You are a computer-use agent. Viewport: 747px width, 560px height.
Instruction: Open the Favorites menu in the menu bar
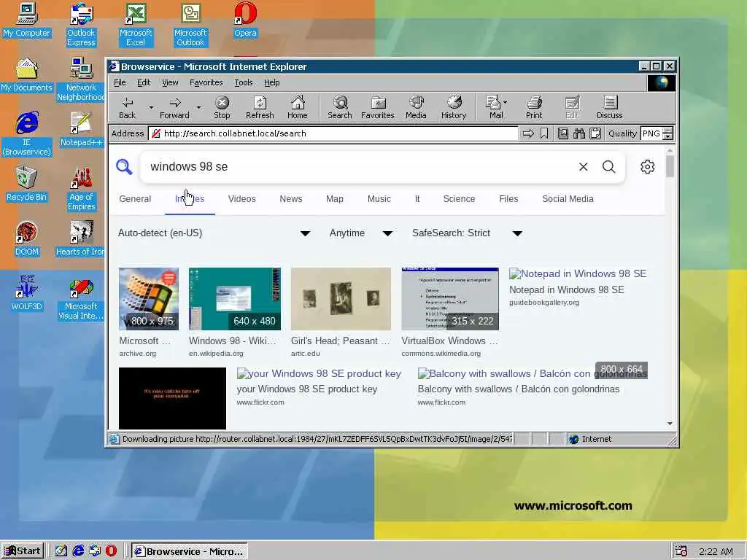[x=206, y=83]
